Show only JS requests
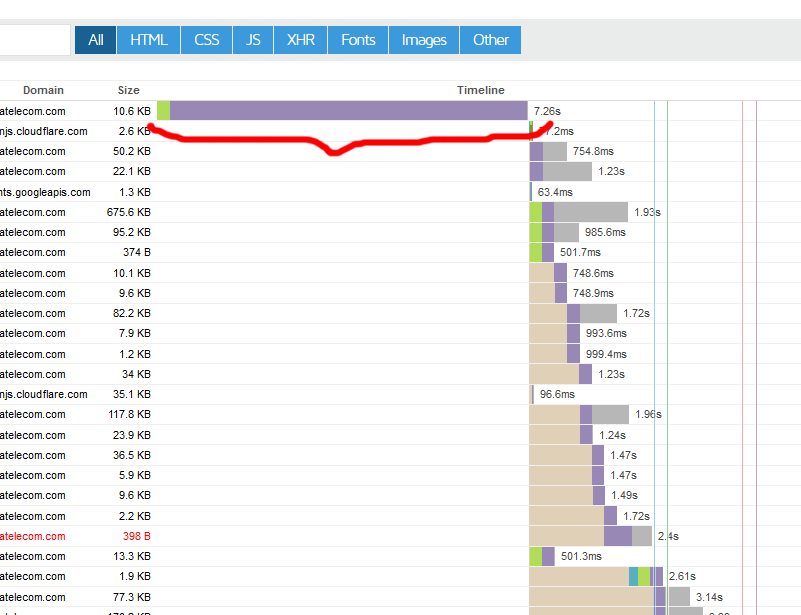The height and width of the screenshot is (615, 801). (253, 40)
